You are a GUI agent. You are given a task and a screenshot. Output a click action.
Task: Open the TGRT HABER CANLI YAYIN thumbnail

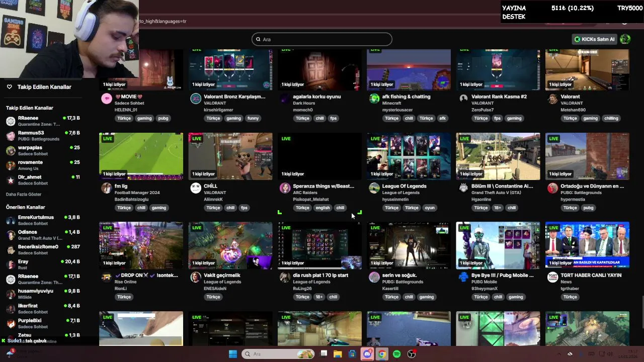pos(587,245)
